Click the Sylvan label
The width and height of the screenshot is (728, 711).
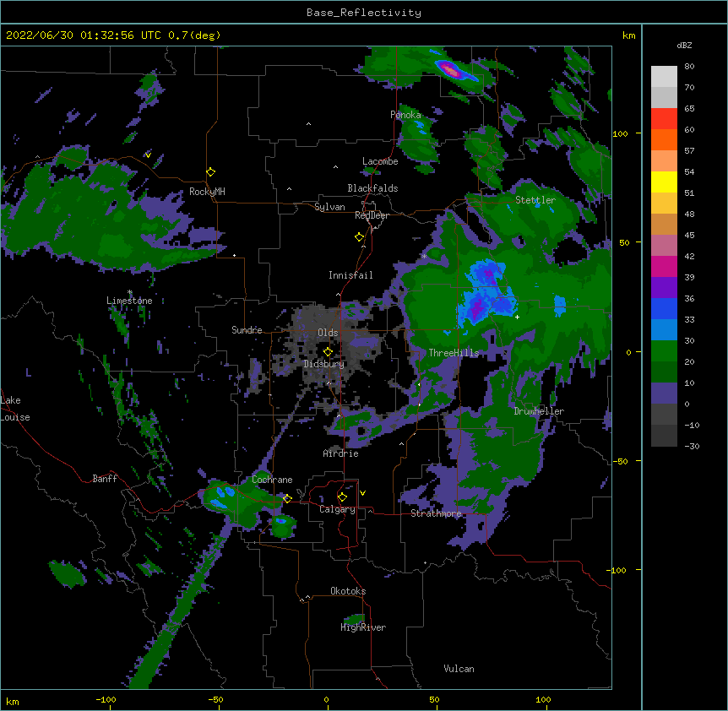(x=329, y=207)
